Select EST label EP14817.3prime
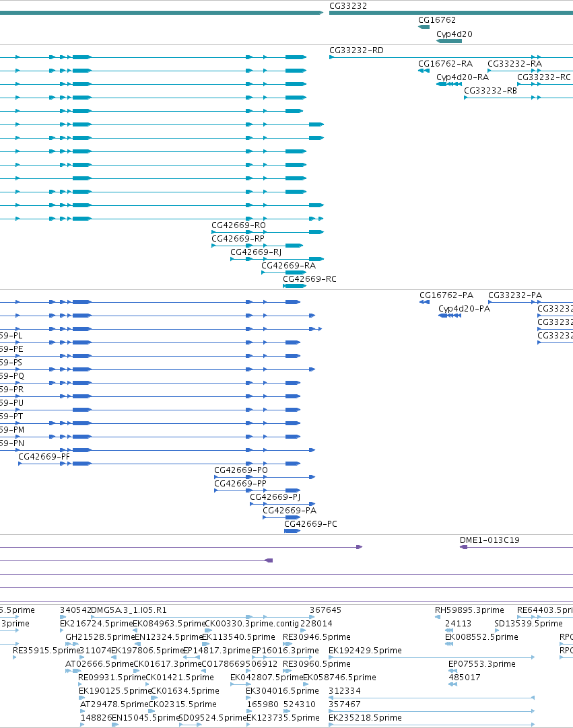The height and width of the screenshot is (728, 573). (x=217, y=651)
